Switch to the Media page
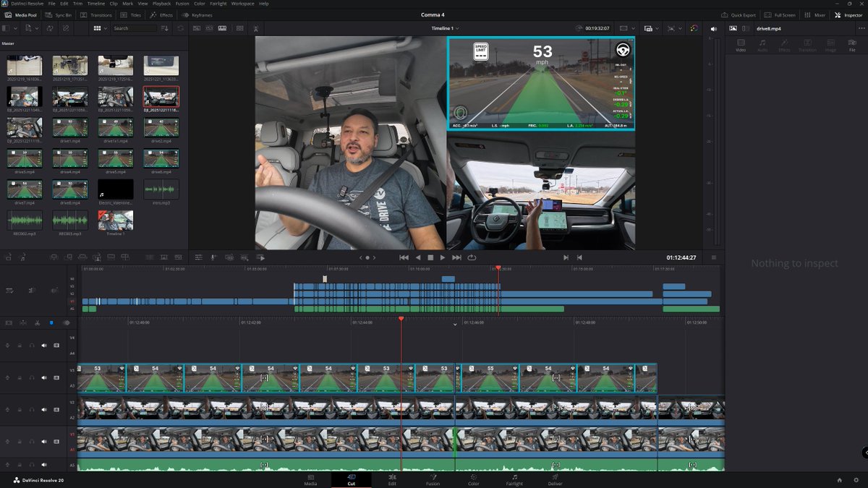The width and height of the screenshot is (868, 488). (x=310, y=479)
